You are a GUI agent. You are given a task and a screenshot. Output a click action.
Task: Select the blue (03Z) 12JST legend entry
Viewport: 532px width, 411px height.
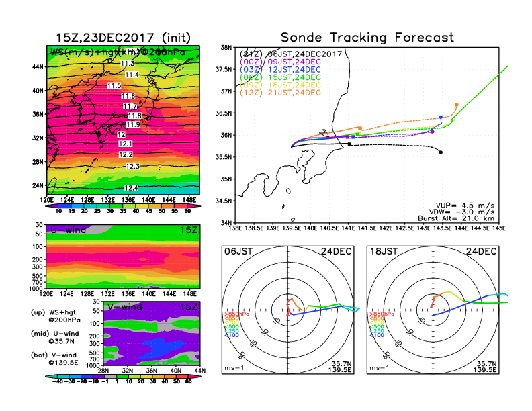click(x=282, y=69)
